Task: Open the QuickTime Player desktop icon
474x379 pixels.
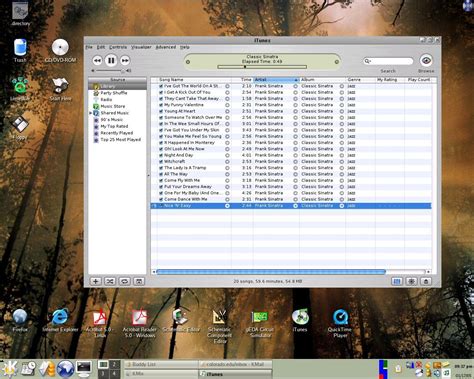Action: click(x=340, y=323)
